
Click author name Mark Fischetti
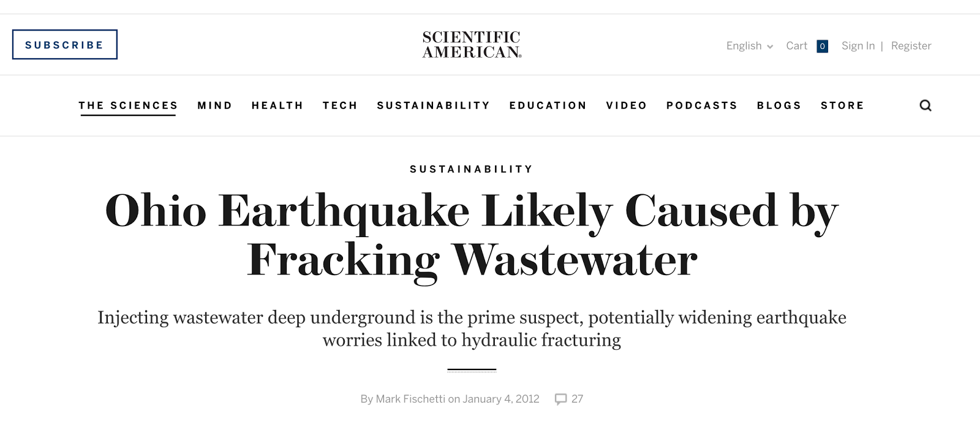click(410, 399)
